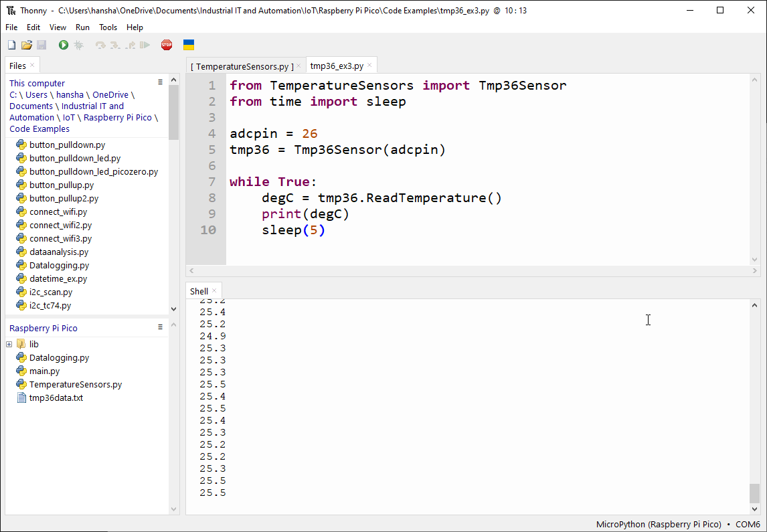
Task: Select button_pullup2.py file
Action: pyautogui.click(x=64, y=198)
